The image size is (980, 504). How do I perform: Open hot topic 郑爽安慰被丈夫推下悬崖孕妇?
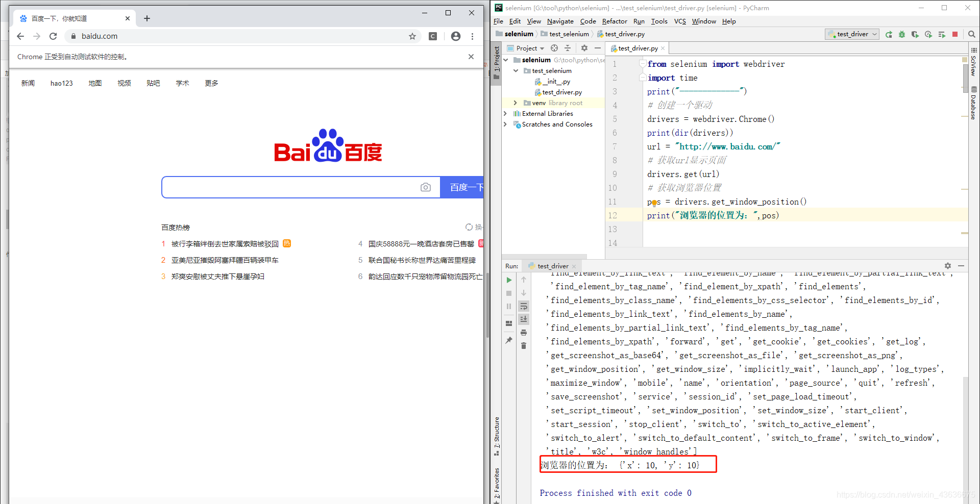tap(218, 276)
